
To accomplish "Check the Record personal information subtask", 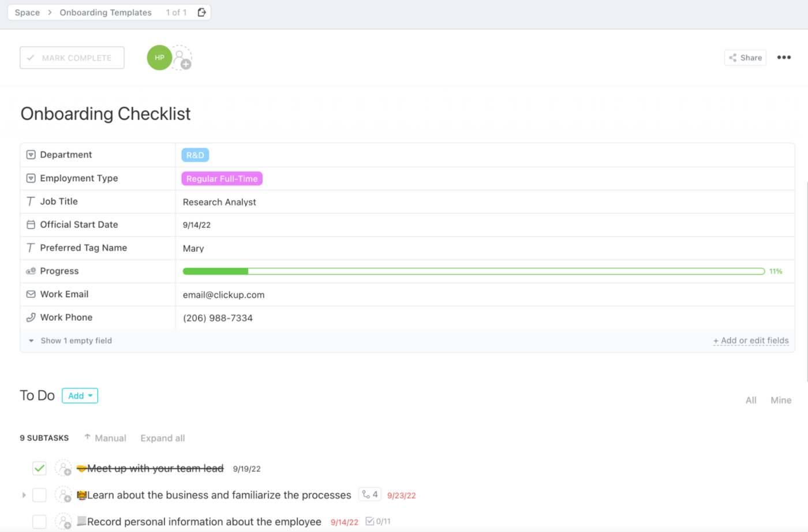I will click(x=39, y=522).
